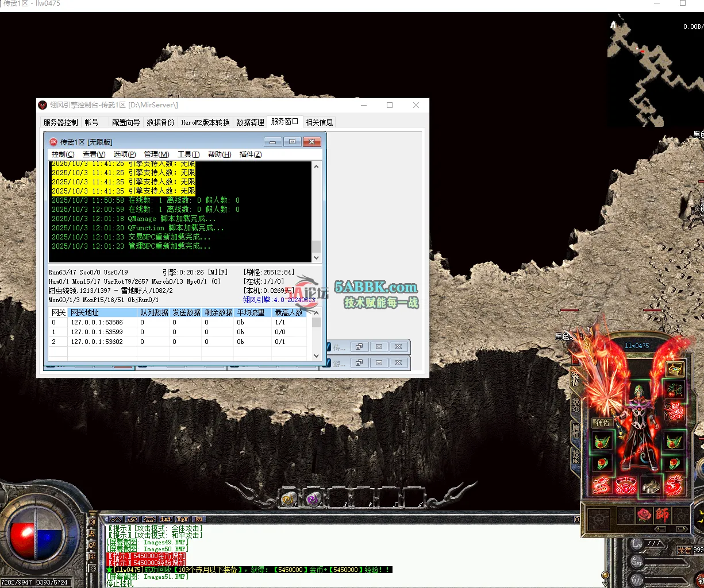
Task: Click the 网关地址 column header
Action: (84, 312)
